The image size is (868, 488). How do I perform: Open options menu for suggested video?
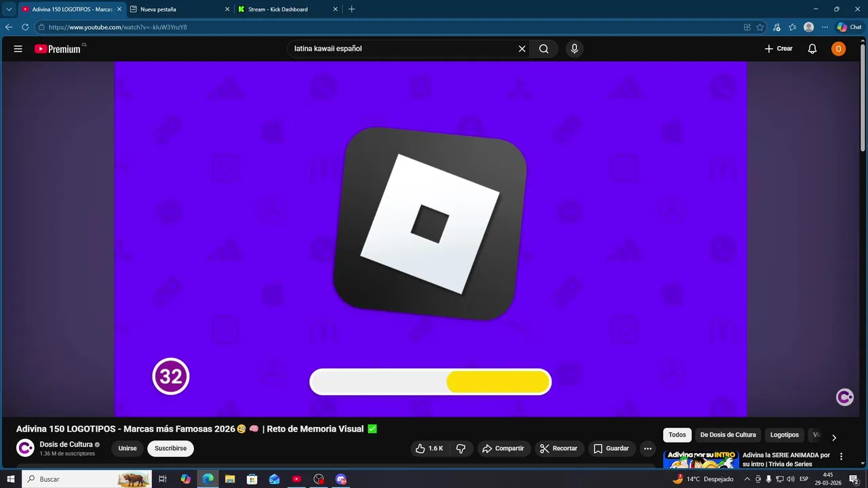click(842, 457)
